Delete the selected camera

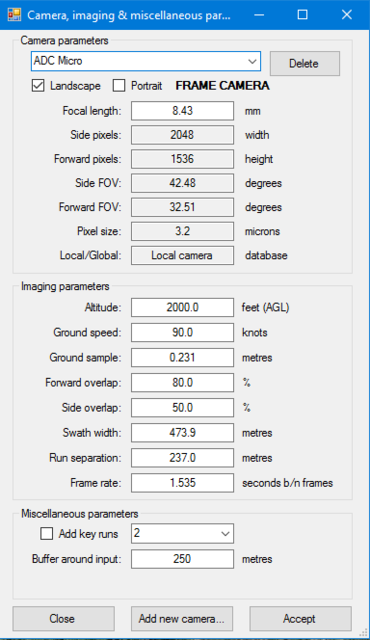305,63
